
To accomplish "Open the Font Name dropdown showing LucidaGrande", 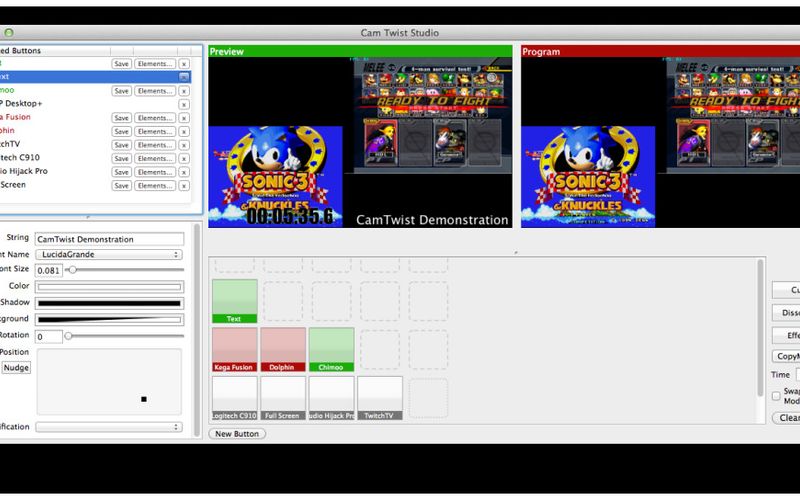I will [109, 255].
